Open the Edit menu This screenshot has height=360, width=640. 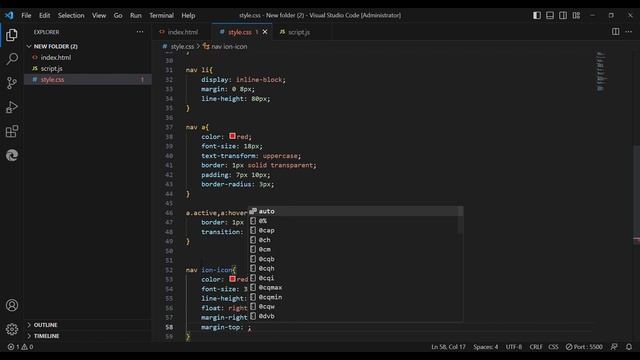click(44, 16)
